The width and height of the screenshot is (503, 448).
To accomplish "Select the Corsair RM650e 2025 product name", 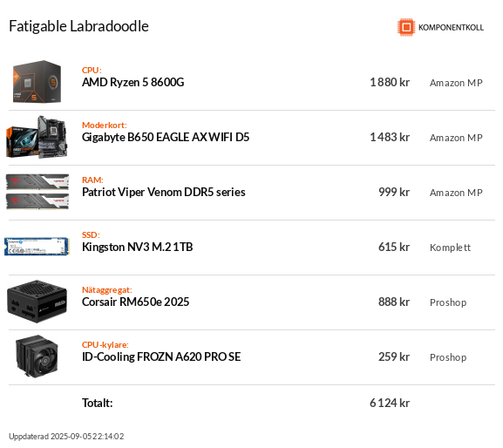I will 136,302.
